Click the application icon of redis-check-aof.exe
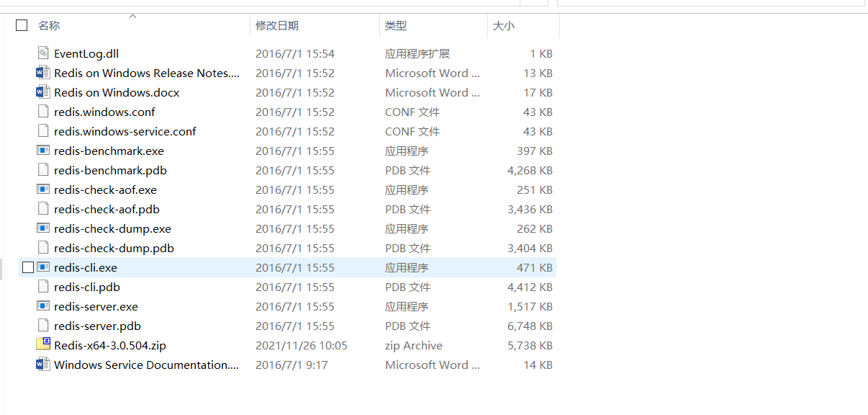 [x=43, y=189]
